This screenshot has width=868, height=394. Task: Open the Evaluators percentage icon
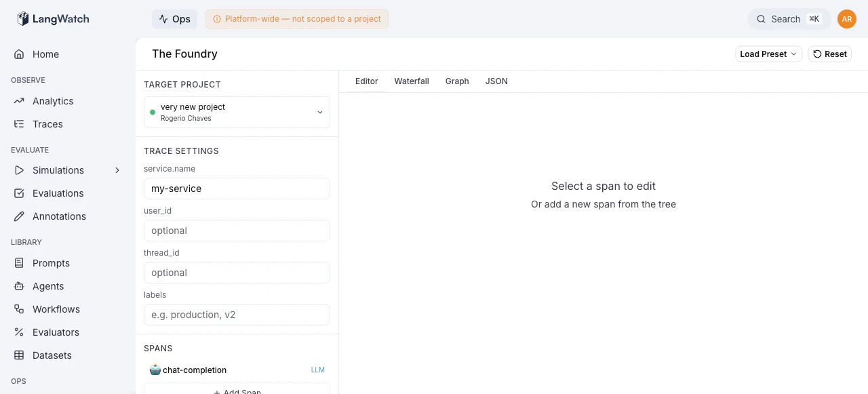20,332
